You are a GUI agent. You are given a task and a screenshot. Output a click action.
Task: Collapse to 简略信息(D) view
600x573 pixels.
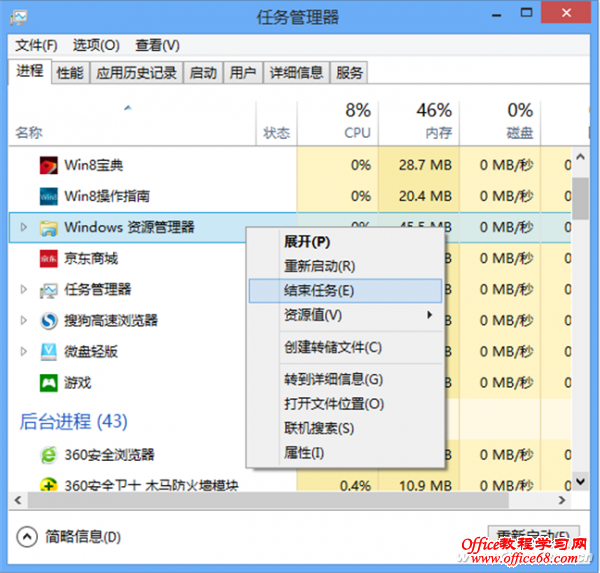tap(69, 537)
